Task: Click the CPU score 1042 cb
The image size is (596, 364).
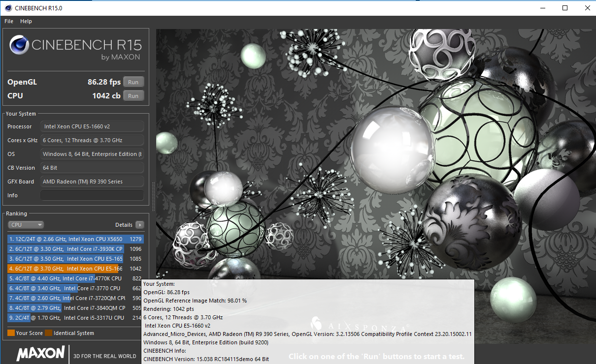Action: tap(106, 96)
